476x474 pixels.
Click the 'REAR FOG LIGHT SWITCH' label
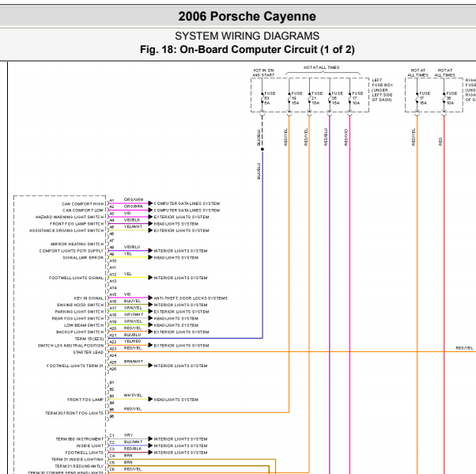coord(77,318)
